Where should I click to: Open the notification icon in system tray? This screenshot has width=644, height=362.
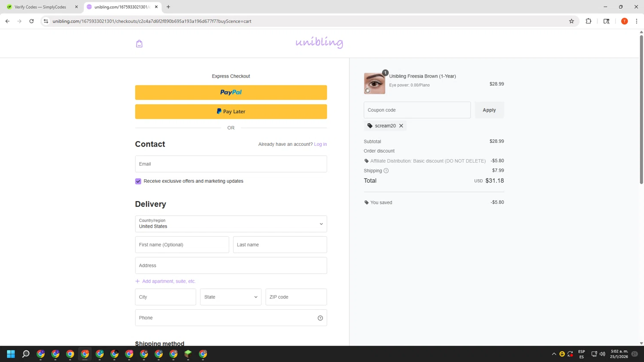pos(635,354)
